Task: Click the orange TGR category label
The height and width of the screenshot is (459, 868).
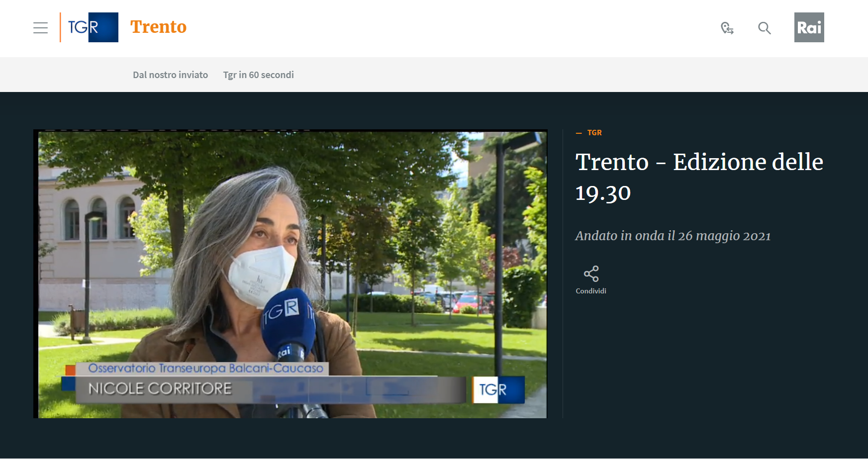Action: click(x=594, y=133)
